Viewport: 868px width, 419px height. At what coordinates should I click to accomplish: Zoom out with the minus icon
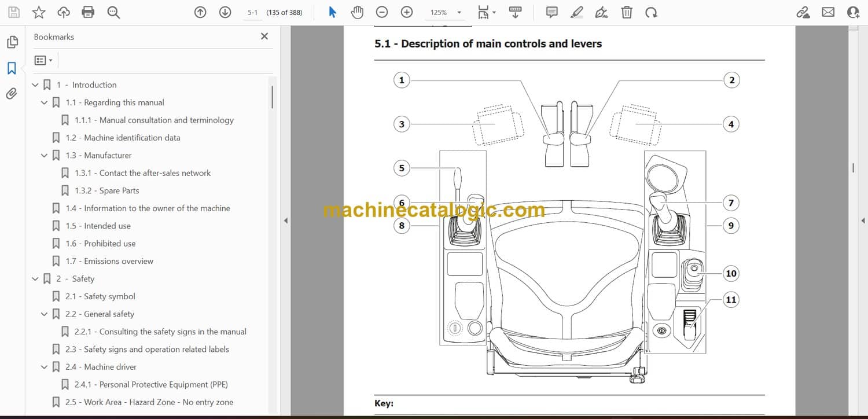pyautogui.click(x=382, y=12)
